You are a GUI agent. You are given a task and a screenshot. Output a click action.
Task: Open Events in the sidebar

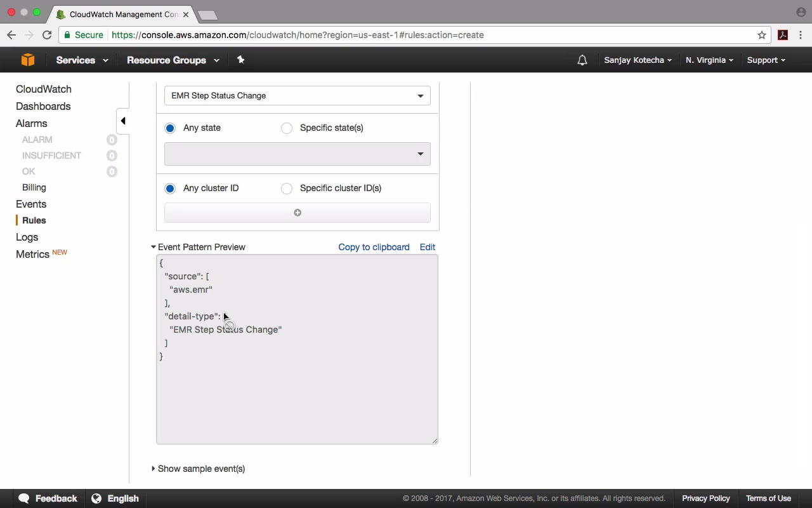[x=31, y=204]
